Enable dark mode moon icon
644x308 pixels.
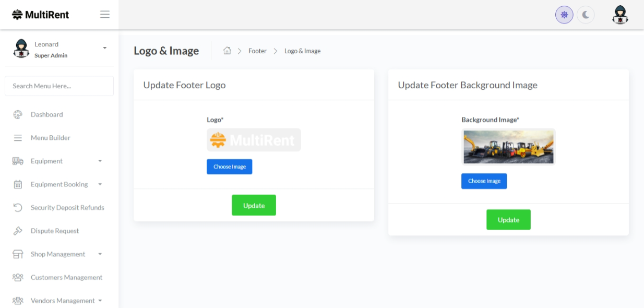tap(586, 15)
